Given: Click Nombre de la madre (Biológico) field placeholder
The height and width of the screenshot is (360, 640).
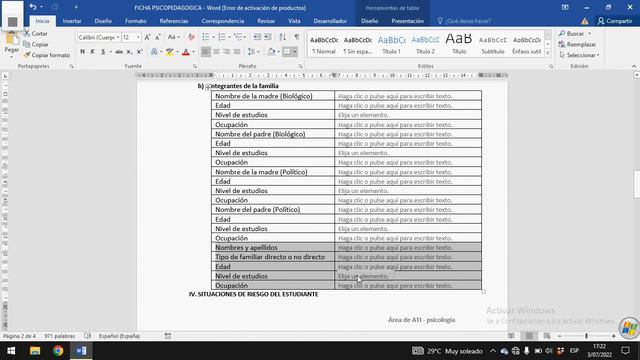Looking at the screenshot, I should (x=395, y=96).
